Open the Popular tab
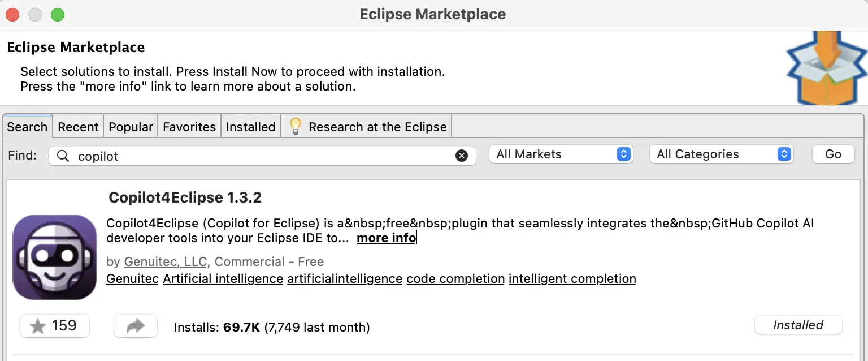The width and height of the screenshot is (868, 361). (131, 127)
